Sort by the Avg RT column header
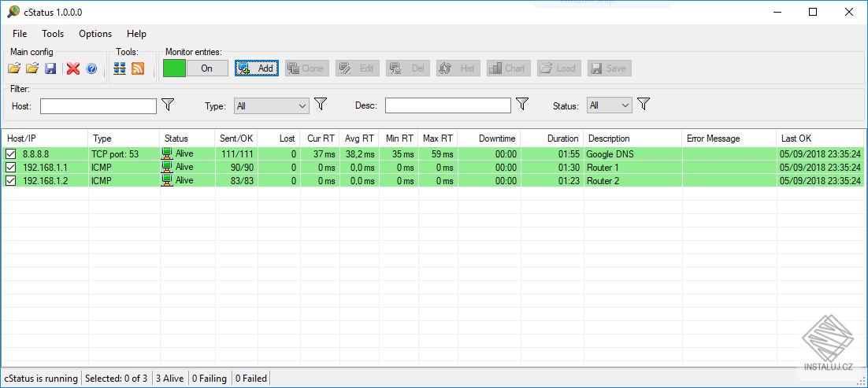 (x=358, y=139)
